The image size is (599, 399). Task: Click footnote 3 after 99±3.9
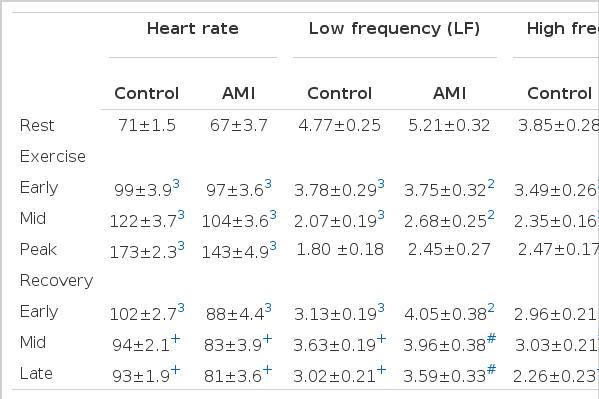(x=176, y=184)
